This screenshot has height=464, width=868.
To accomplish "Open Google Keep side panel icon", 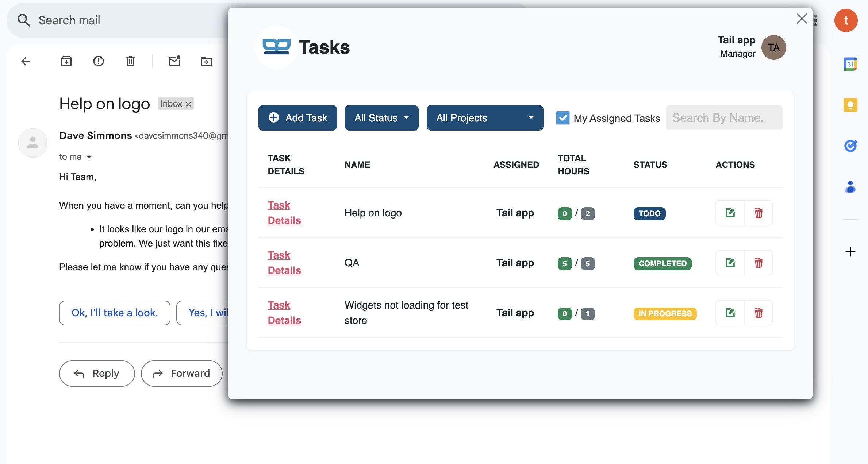I will [850, 105].
